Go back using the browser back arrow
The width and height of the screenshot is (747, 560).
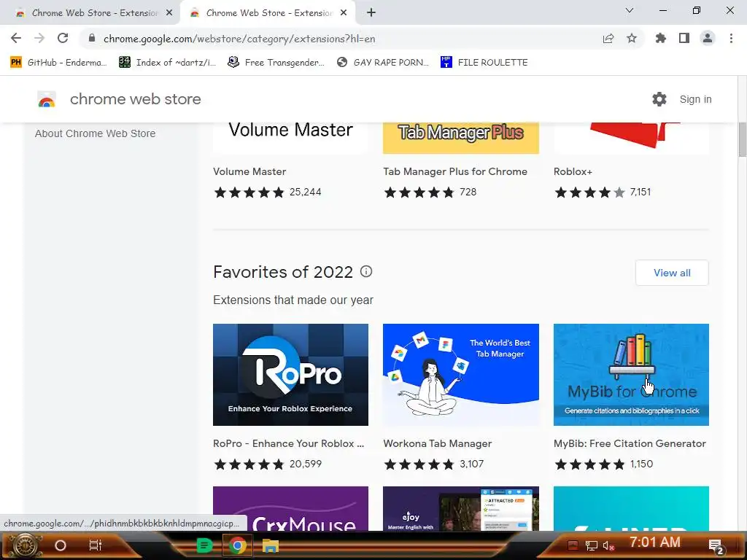tap(16, 38)
